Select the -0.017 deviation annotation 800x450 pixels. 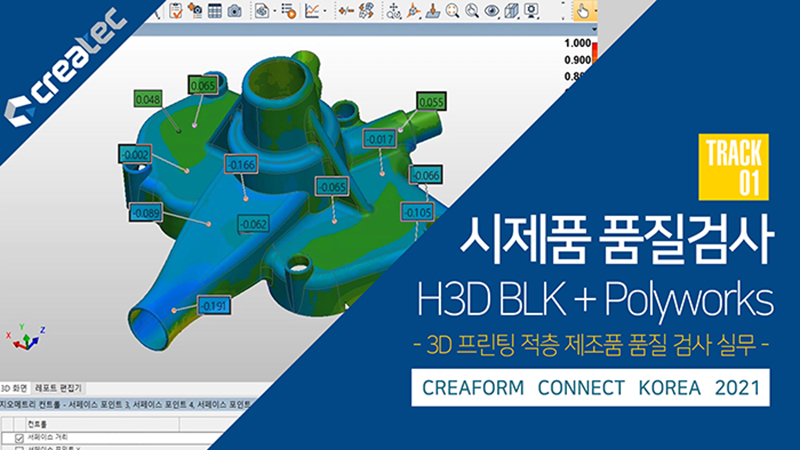[x=380, y=139]
